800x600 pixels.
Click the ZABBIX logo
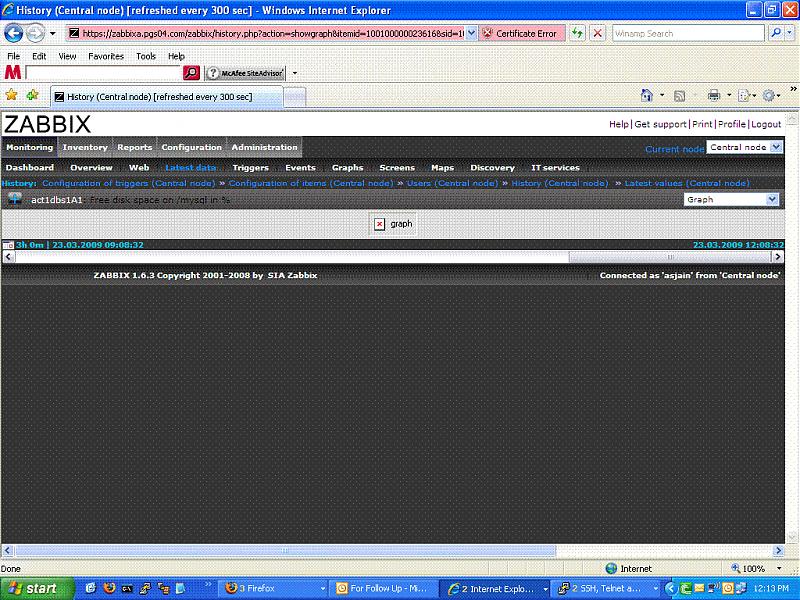pyautogui.click(x=47, y=124)
